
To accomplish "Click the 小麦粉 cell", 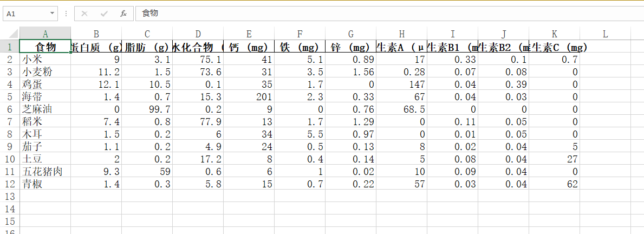I will (x=45, y=72).
